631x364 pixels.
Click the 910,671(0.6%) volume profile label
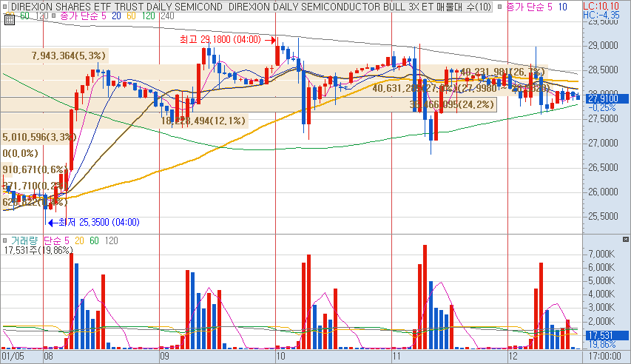(35, 169)
